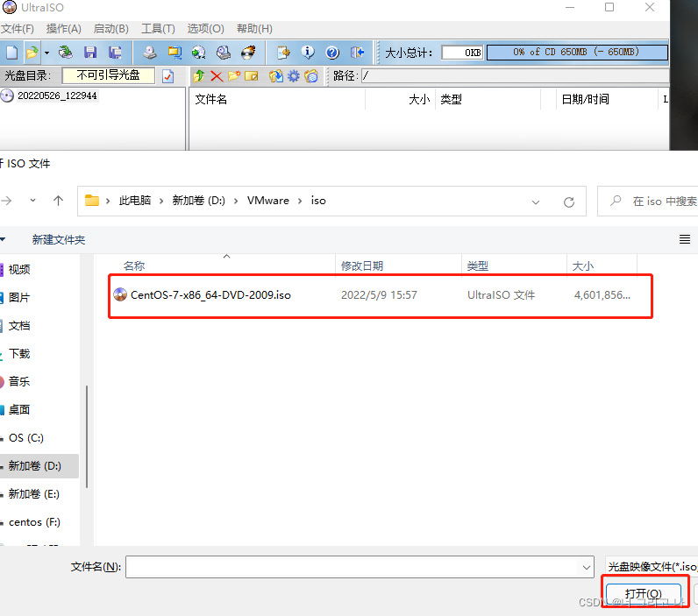Click the Make CD/DVD image icon
This screenshot has height=616, width=698.
[150, 53]
